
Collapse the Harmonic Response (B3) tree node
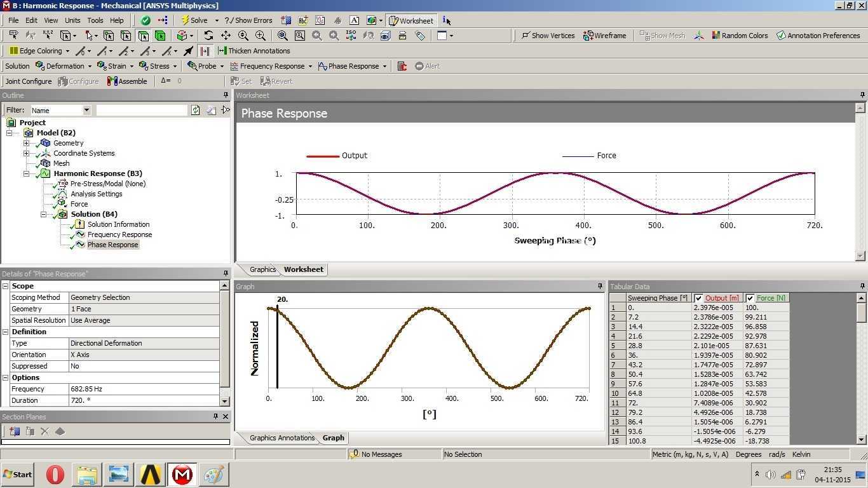click(26, 173)
